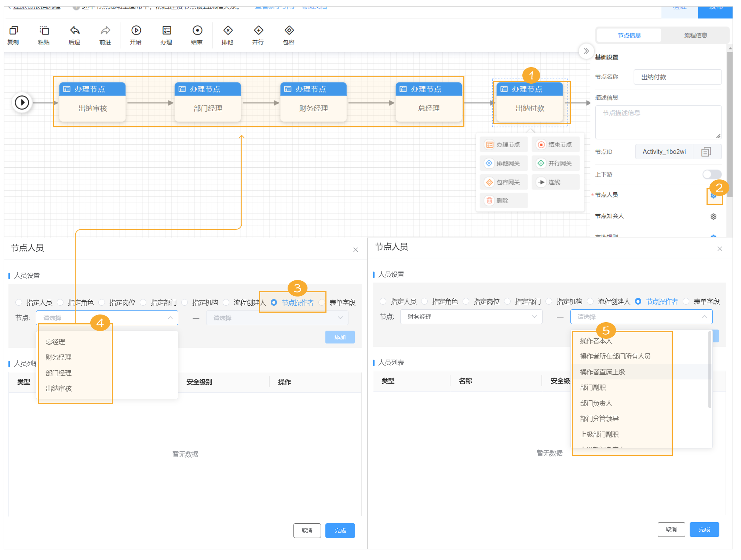Choose 操作者直属上级 from dropdown list

[x=602, y=372]
